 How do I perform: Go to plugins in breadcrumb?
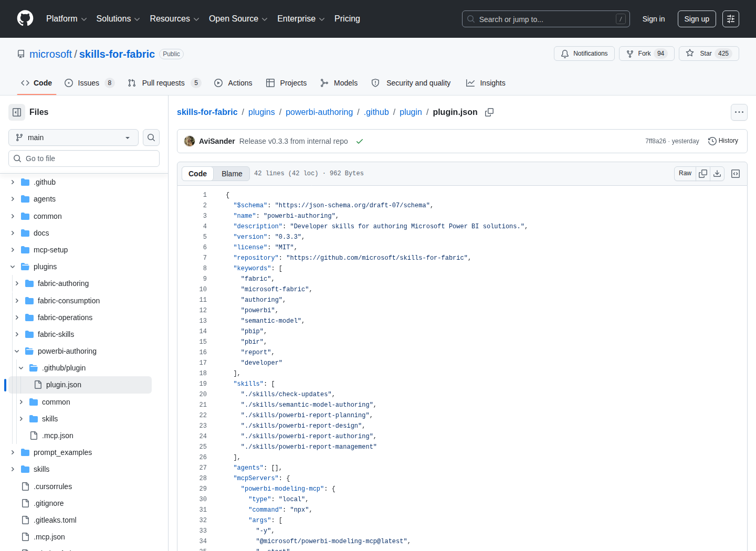261,112
